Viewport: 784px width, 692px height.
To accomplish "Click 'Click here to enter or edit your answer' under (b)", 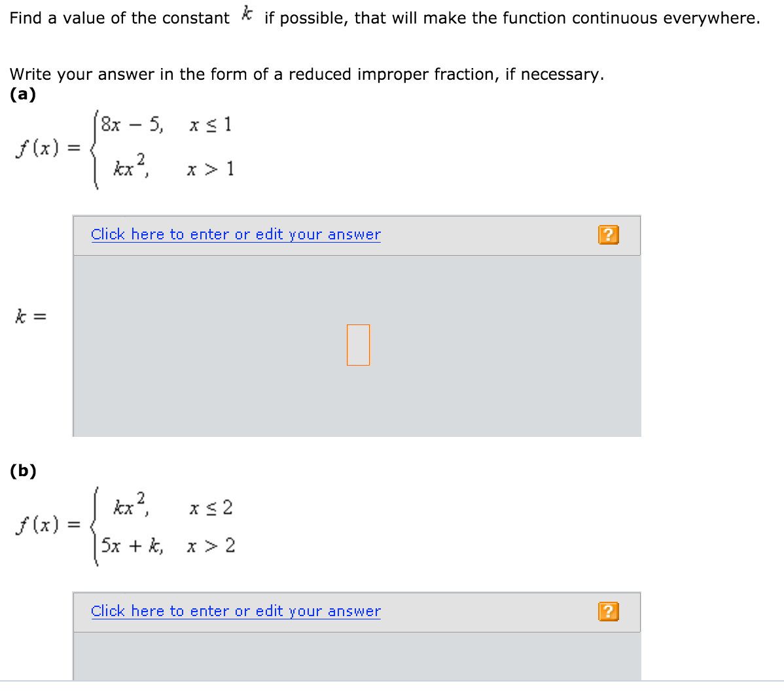I will click(236, 611).
